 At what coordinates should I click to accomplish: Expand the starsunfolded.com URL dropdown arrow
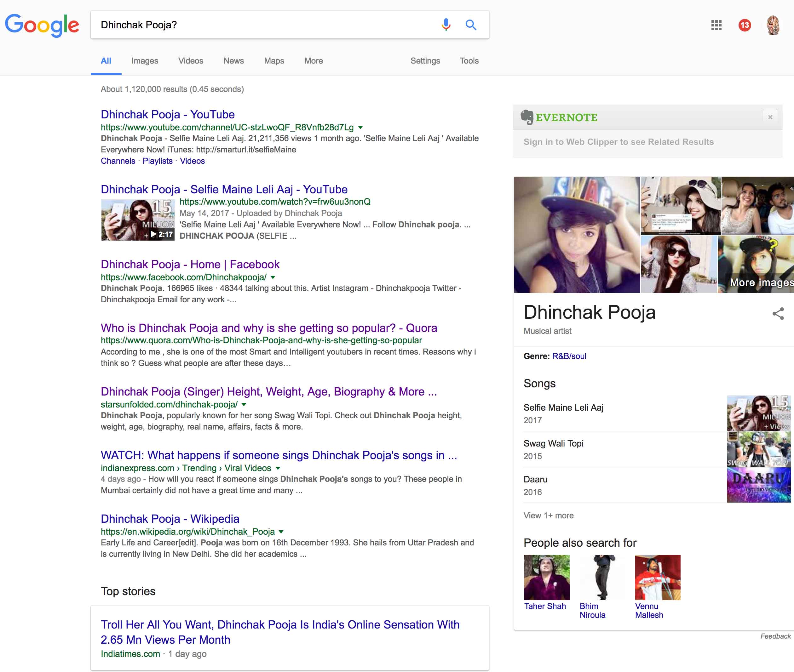pos(244,405)
